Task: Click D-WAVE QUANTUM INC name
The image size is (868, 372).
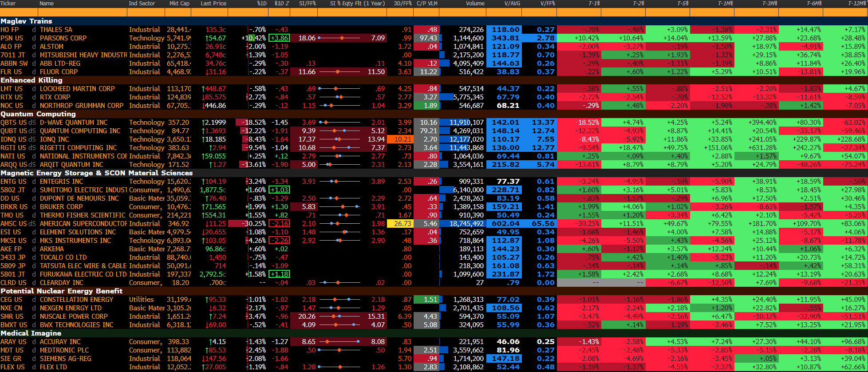Action: pyautogui.click(x=74, y=123)
